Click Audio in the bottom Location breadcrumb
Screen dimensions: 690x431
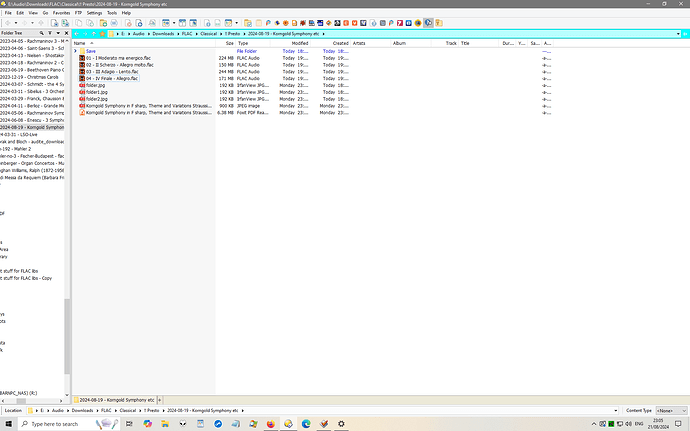pyautogui.click(x=58, y=410)
